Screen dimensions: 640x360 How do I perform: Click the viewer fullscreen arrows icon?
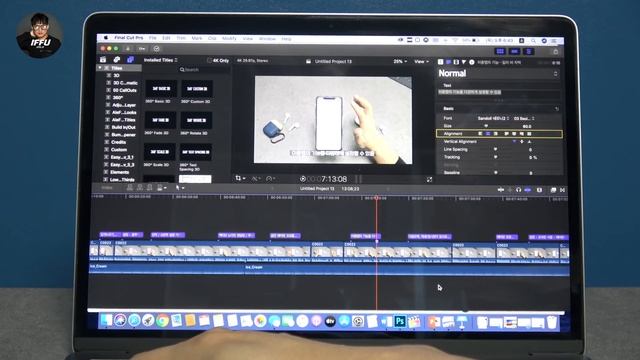pos(429,179)
